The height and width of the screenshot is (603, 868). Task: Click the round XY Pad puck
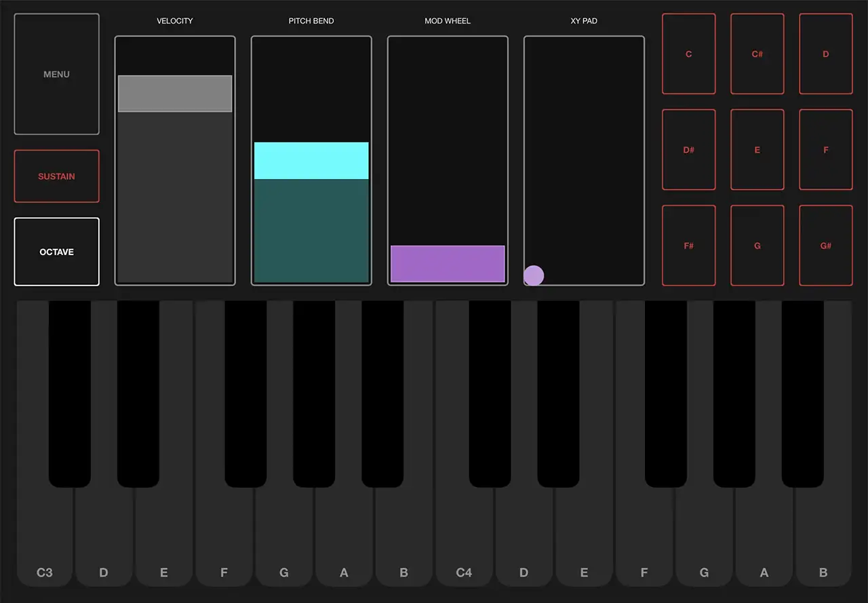[534, 275]
